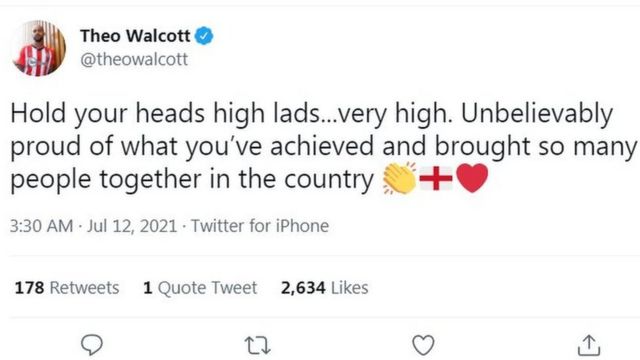Click the reply speech bubble icon
This screenshot has width=640, height=360.
(92, 345)
